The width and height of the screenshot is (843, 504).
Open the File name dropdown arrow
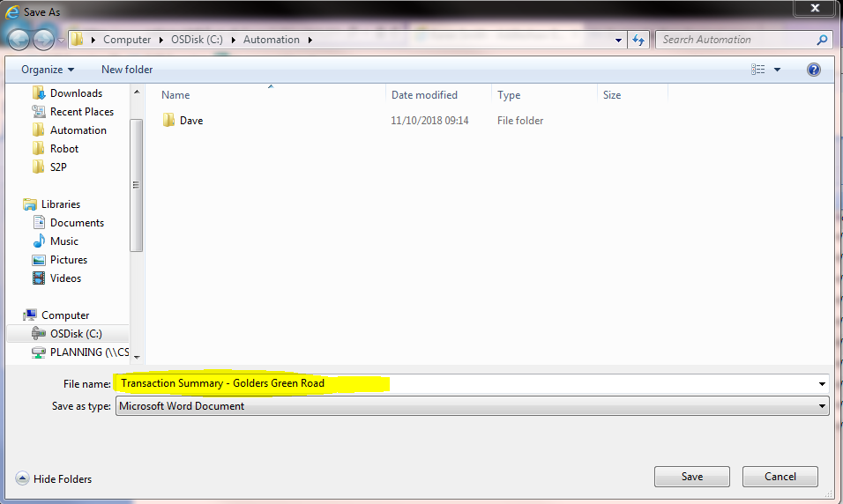click(822, 383)
